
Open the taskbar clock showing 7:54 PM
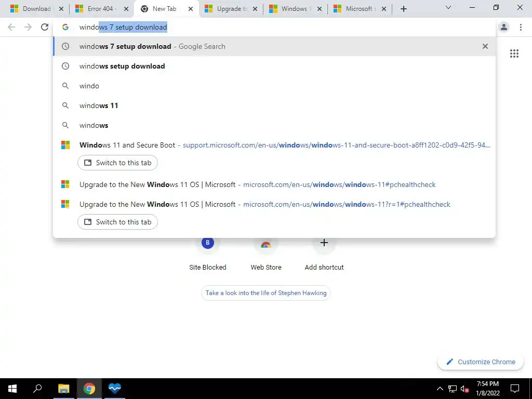pos(488,389)
